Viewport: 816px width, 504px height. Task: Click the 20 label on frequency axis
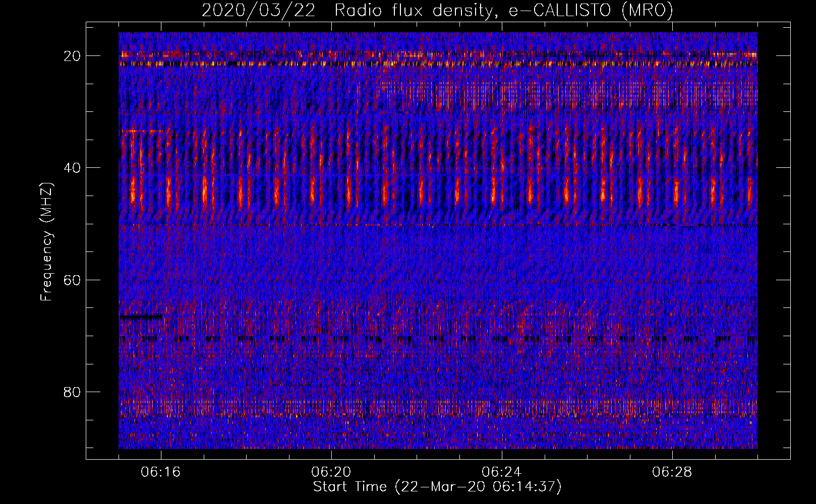[x=73, y=56]
